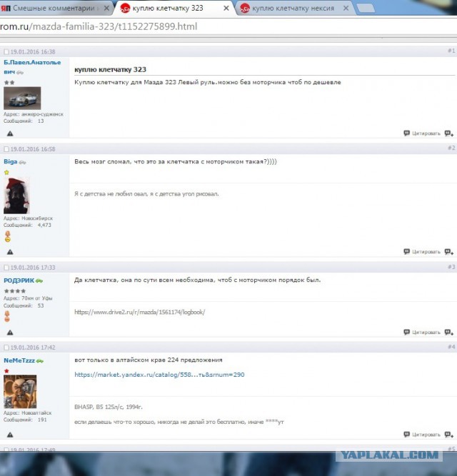Click the report warning icon in post #1
The image size is (457, 476).
point(10,133)
